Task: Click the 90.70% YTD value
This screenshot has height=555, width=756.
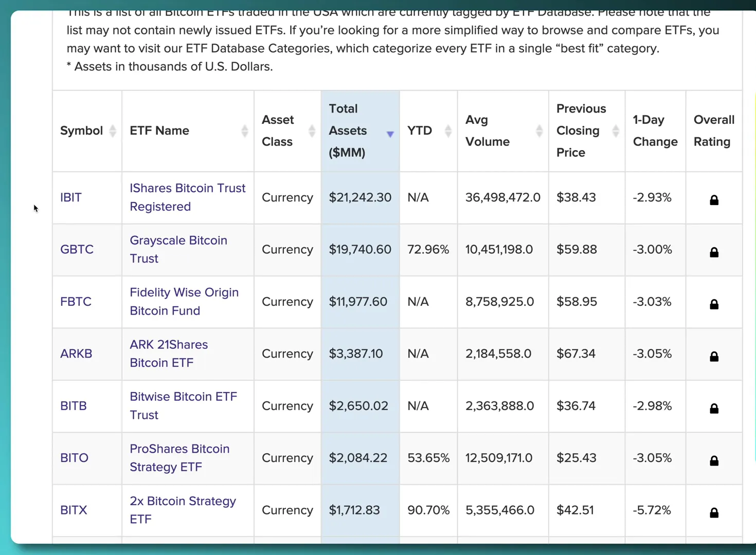Action: (428, 510)
